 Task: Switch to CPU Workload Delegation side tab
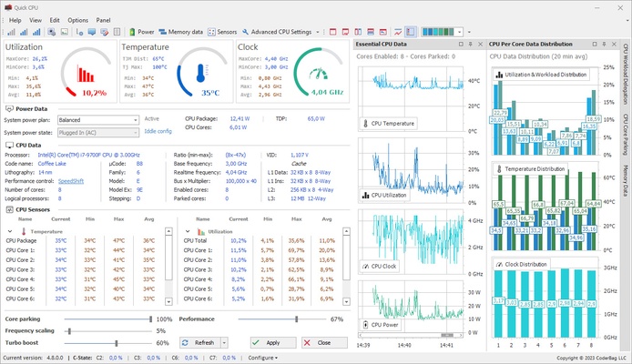point(626,74)
